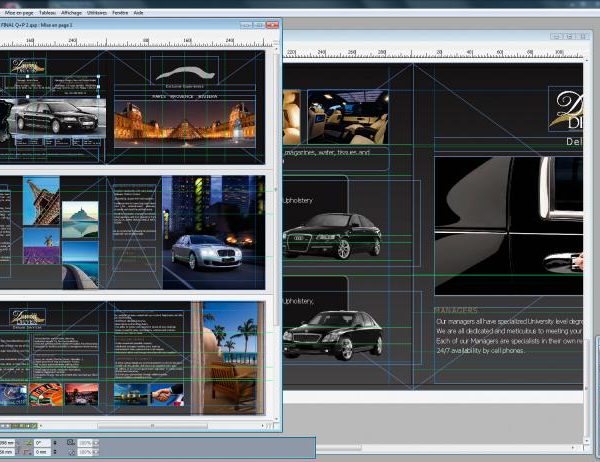Click the 'magazines, water, tissues and' text
This screenshot has height=462, width=600.
[327, 152]
